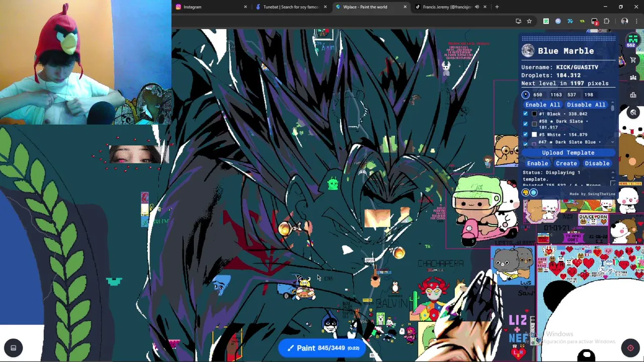Click the White color swatch in list

(534, 134)
